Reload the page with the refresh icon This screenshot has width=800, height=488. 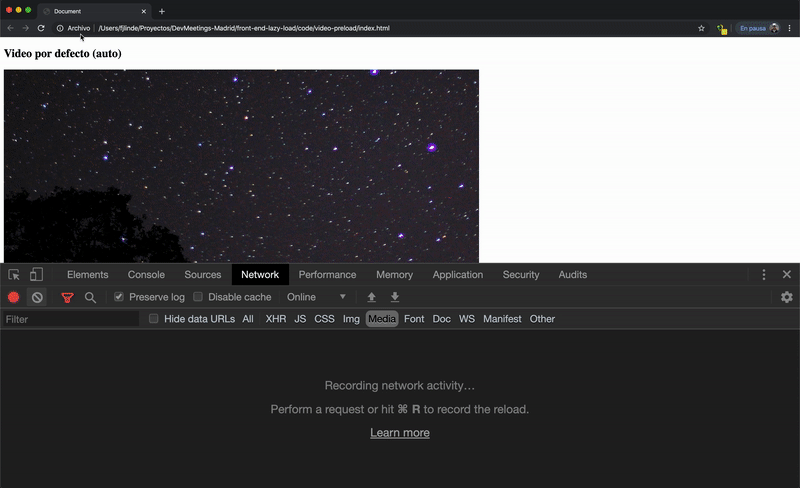pos(41,28)
